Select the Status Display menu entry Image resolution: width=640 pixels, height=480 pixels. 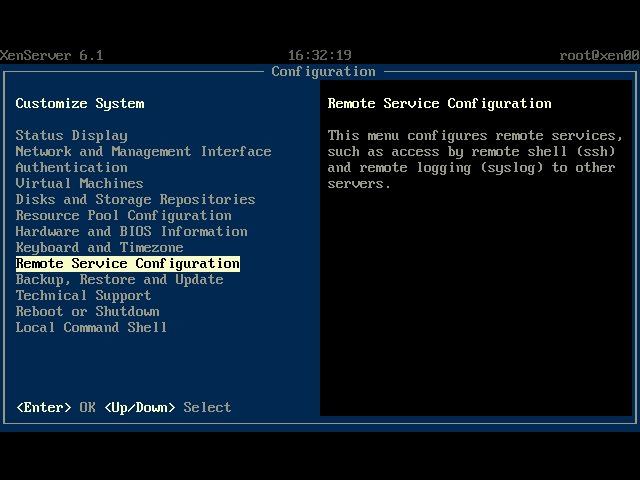pos(71,136)
